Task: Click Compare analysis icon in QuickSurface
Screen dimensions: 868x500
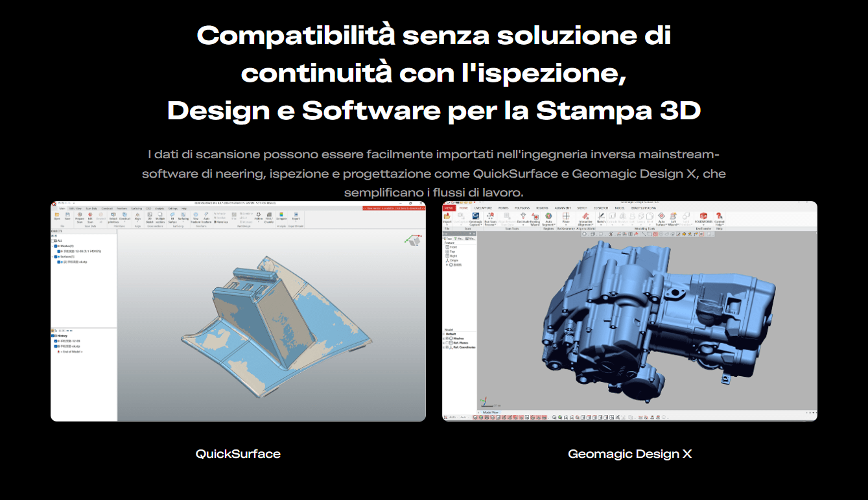Action: click(281, 215)
